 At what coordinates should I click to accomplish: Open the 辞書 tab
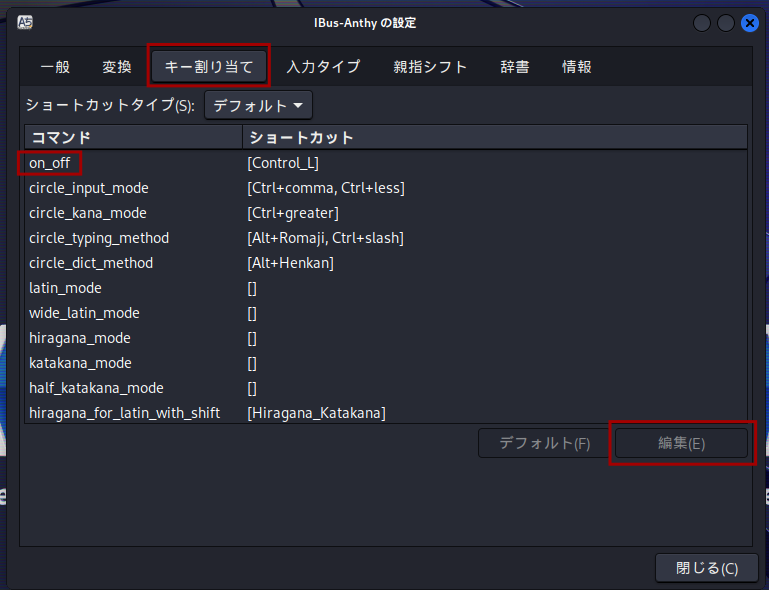coord(514,66)
